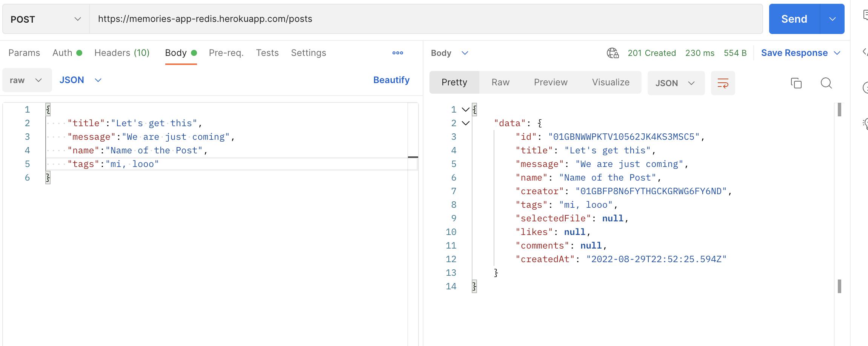Image resolution: width=868 pixels, height=346 pixels.
Task: Click the 554 B response size
Action: click(735, 53)
